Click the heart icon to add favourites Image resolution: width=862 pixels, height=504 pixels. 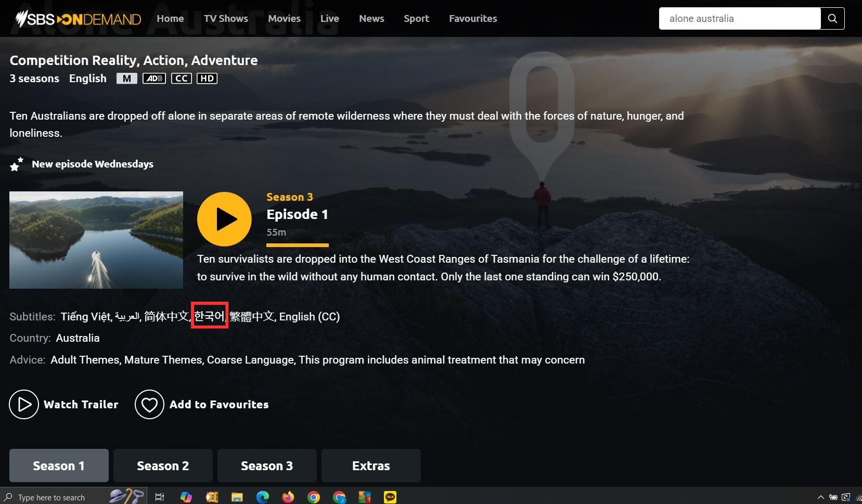[x=149, y=404]
